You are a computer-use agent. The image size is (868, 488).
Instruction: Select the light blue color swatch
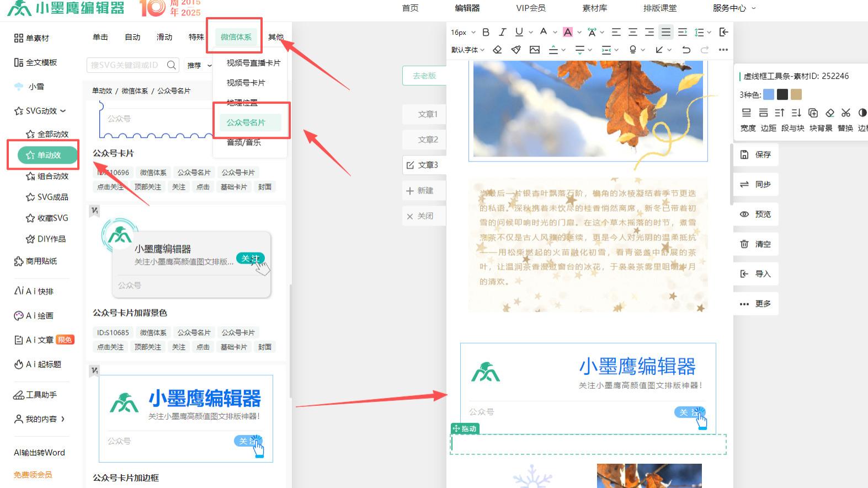[x=768, y=94]
